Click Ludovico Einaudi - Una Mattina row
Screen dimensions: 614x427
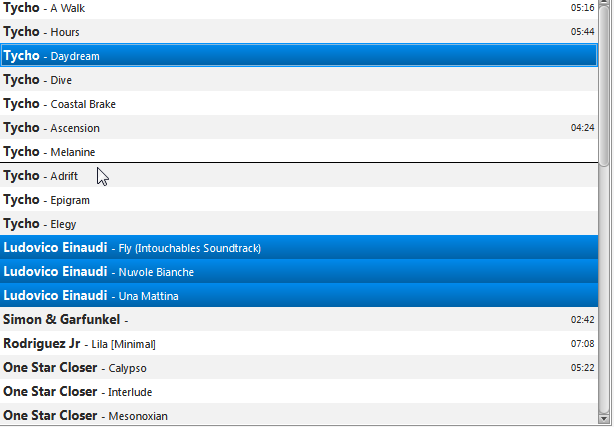pos(299,295)
